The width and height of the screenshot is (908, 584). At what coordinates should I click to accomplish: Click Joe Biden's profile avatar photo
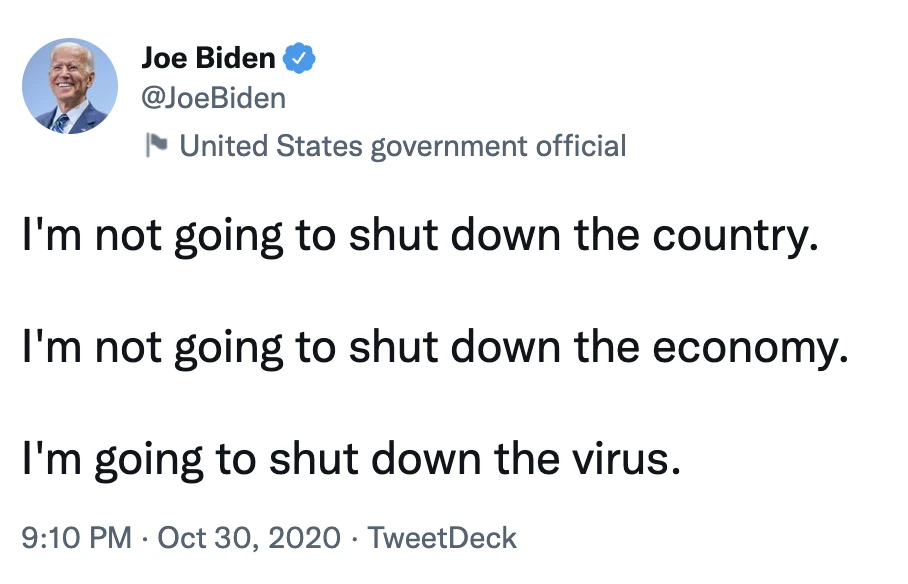(x=70, y=86)
